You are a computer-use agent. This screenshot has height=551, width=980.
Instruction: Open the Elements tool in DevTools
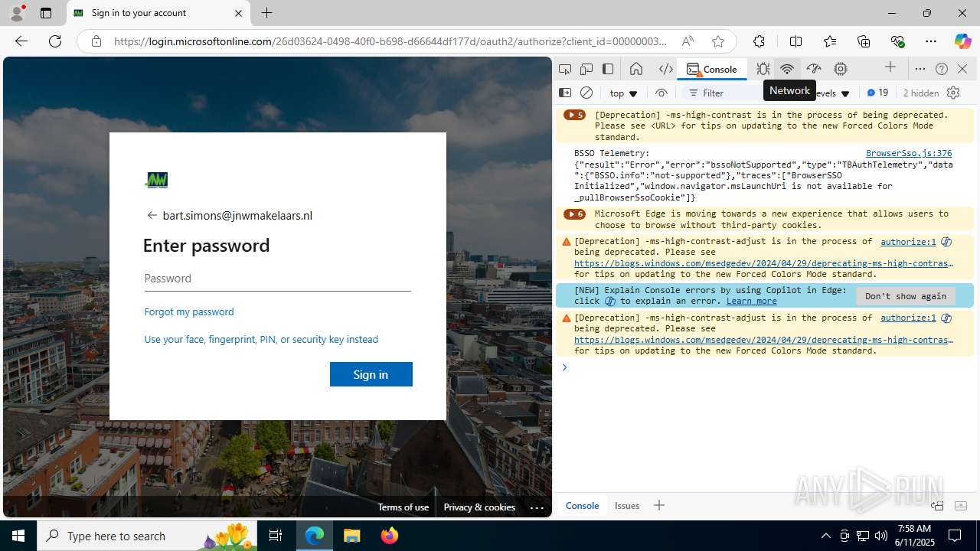[666, 69]
